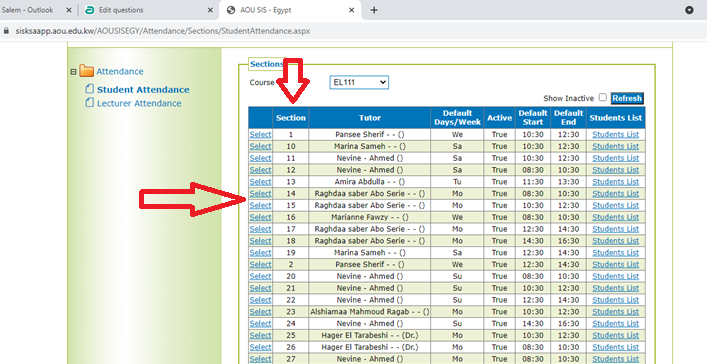Click the Sections panel title
The width and height of the screenshot is (707, 364).
[x=266, y=64]
